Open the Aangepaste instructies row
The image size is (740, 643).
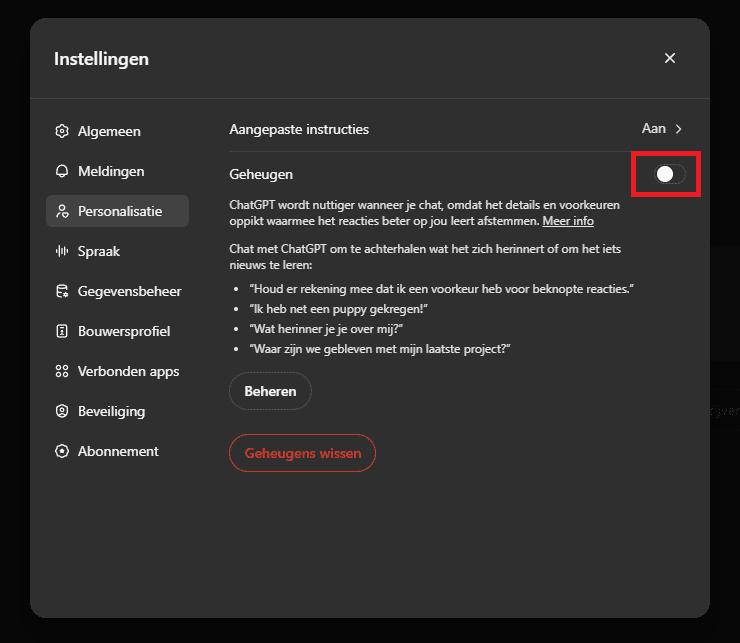pos(299,129)
